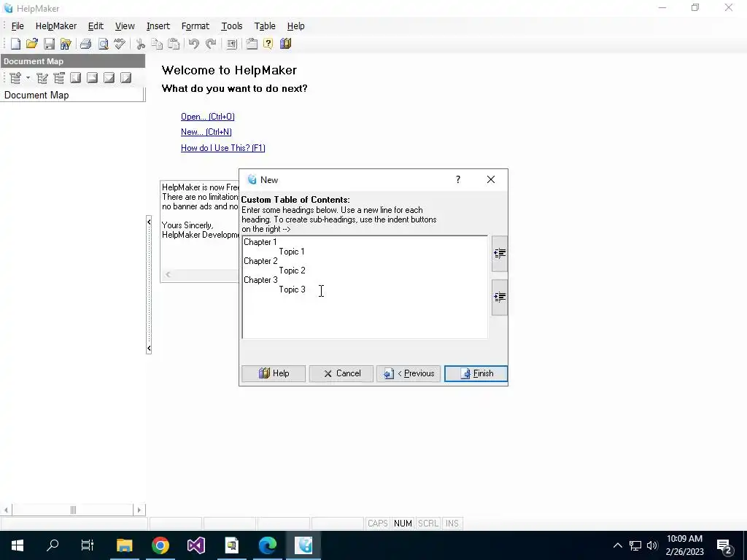Click the 'Chapter 1' line in headings box
The width and height of the screenshot is (747, 560).
click(x=260, y=242)
